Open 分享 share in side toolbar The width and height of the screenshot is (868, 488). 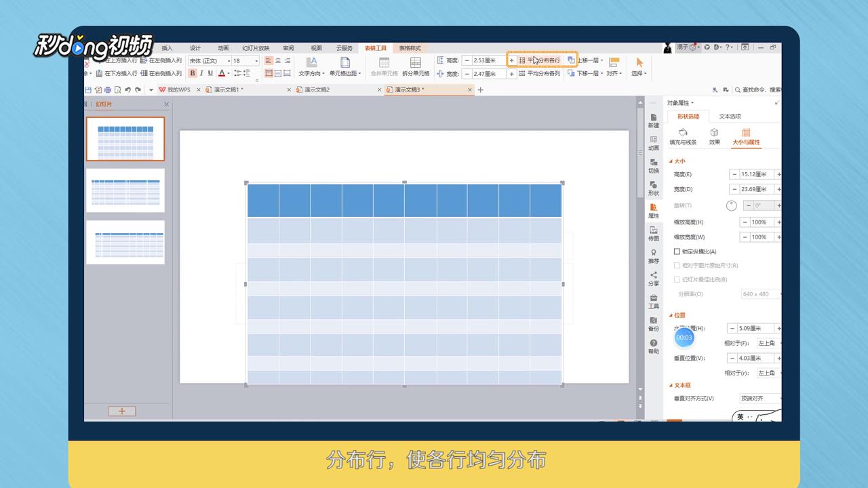click(654, 278)
